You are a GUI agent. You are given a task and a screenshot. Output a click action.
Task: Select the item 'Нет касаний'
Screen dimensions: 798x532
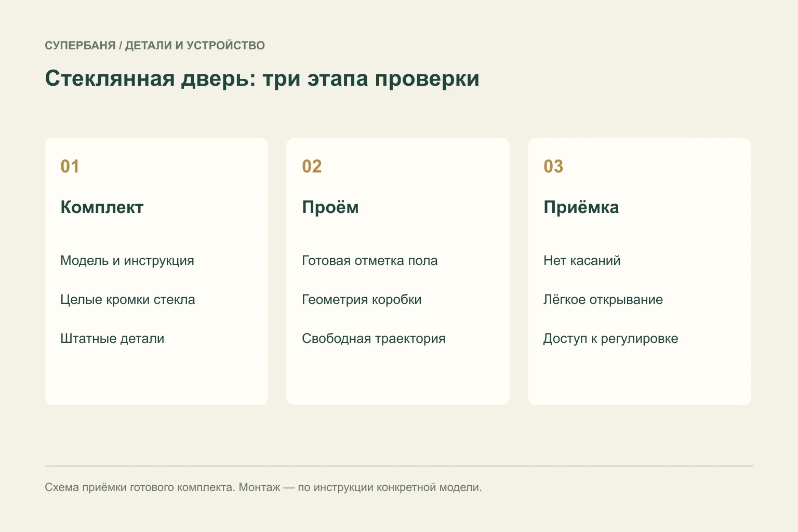[x=582, y=260]
